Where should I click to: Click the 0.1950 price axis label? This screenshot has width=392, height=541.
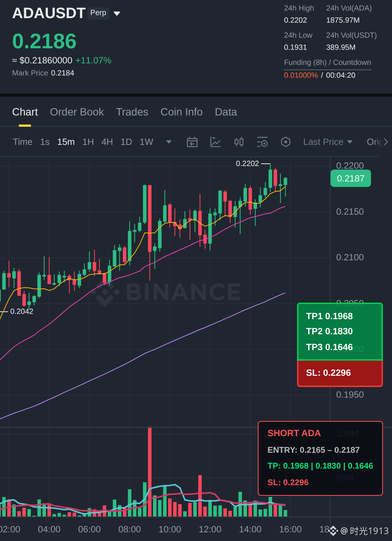(x=350, y=395)
